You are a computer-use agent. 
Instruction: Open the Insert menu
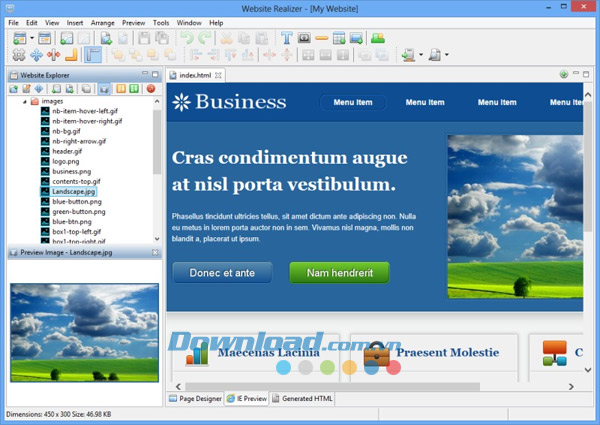coord(75,23)
